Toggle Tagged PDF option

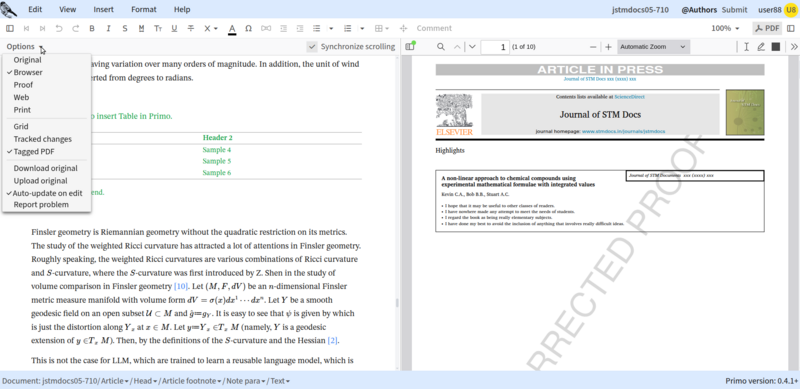point(34,152)
